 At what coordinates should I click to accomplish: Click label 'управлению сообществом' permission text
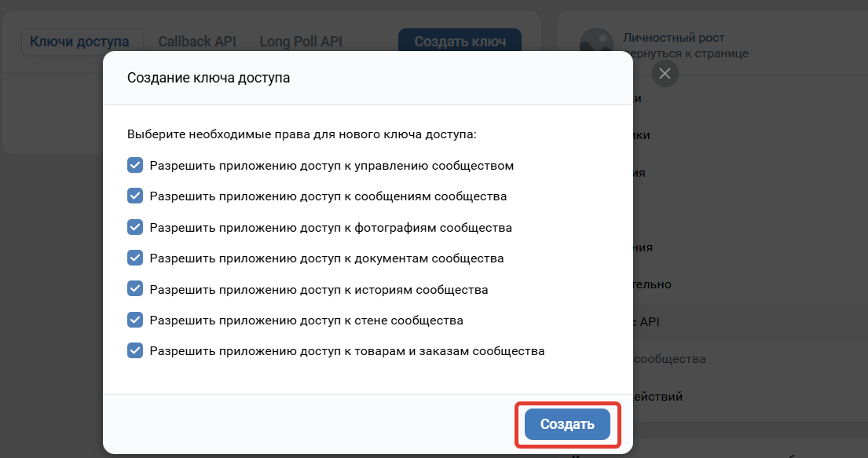(x=434, y=166)
